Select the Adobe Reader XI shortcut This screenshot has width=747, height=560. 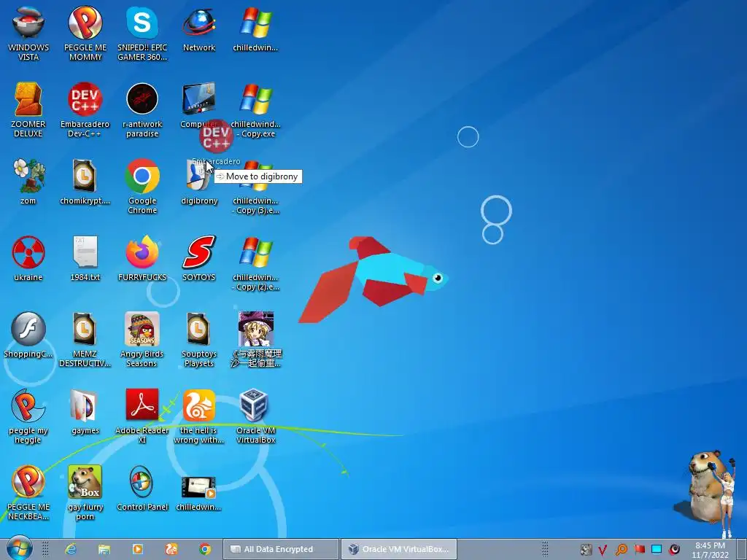(142, 416)
